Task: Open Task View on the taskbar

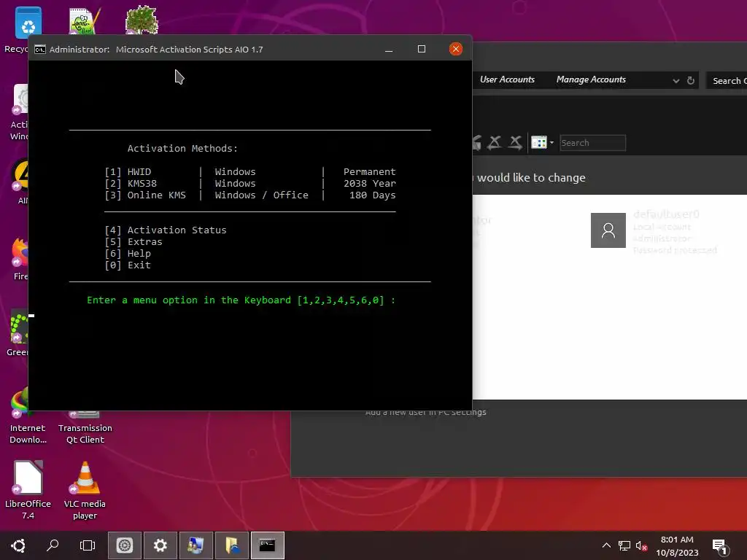Action: tap(88, 545)
